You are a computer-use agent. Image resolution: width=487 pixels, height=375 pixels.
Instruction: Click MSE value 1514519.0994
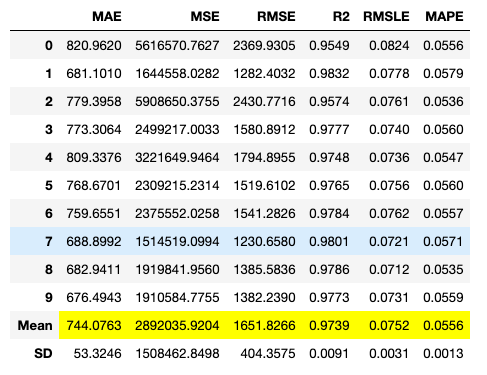[177, 241]
